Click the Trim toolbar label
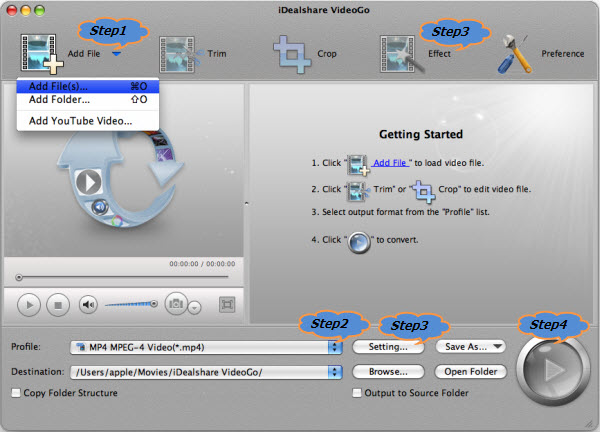The image size is (600, 432). tap(217, 54)
